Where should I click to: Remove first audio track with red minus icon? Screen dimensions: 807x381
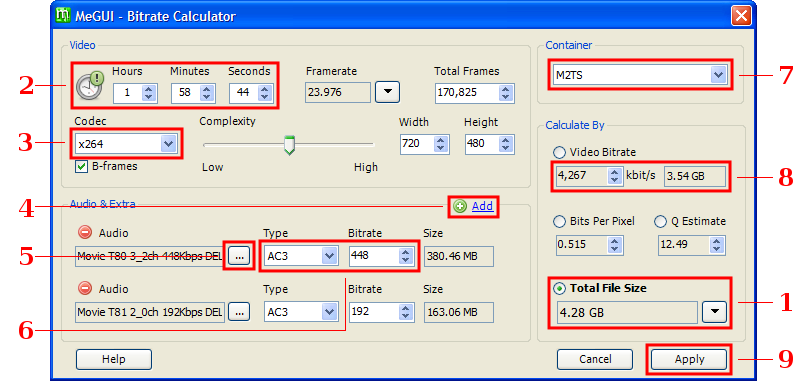[x=85, y=233]
